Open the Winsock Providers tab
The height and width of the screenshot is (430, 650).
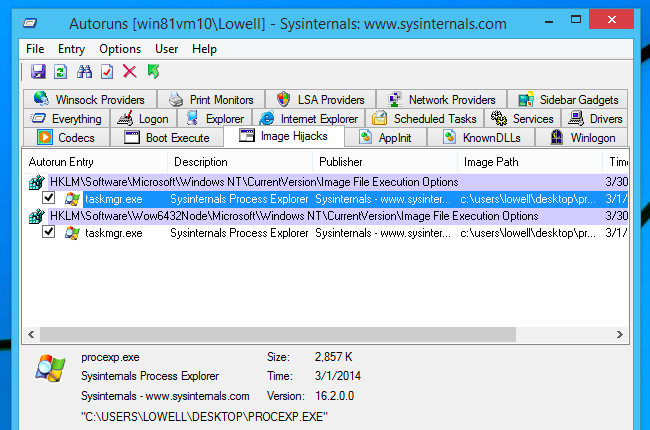(90, 100)
